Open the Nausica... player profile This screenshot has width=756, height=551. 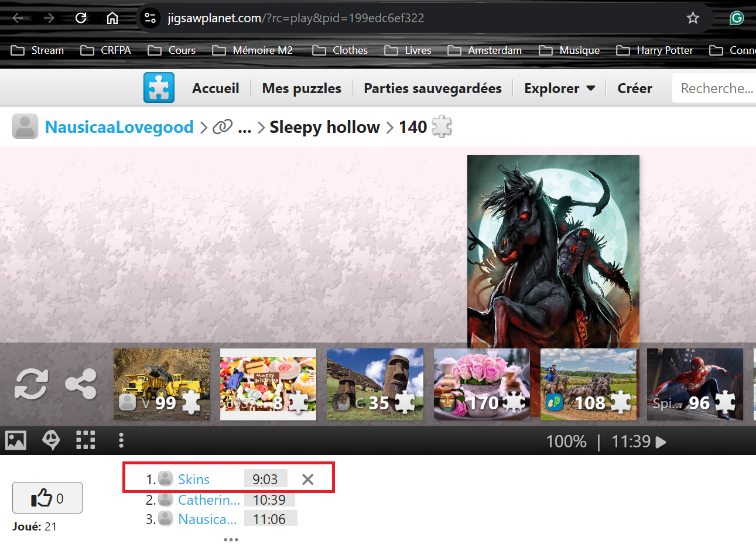click(x=207, y=519)
